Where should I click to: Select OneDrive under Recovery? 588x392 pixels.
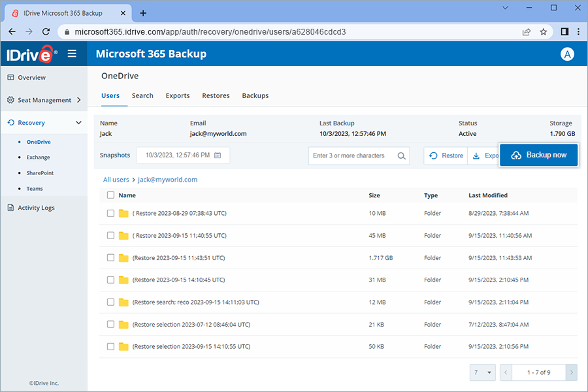39,142
